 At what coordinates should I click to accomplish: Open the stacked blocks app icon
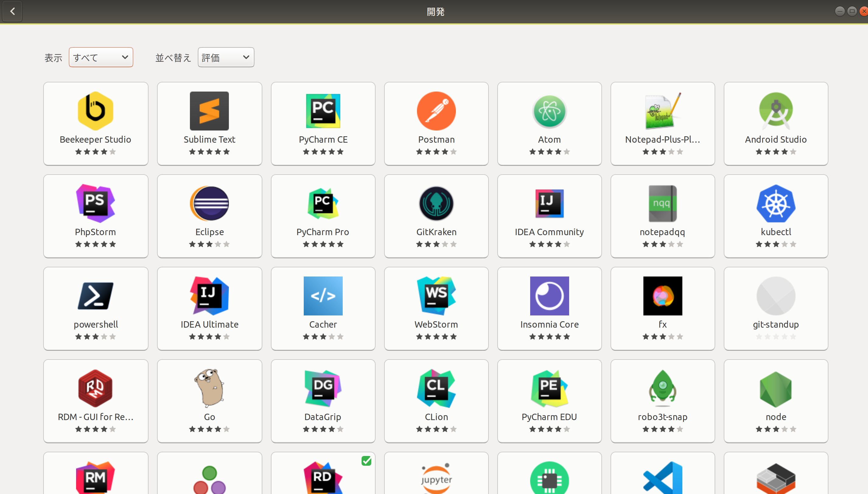(x=776, y=478)
